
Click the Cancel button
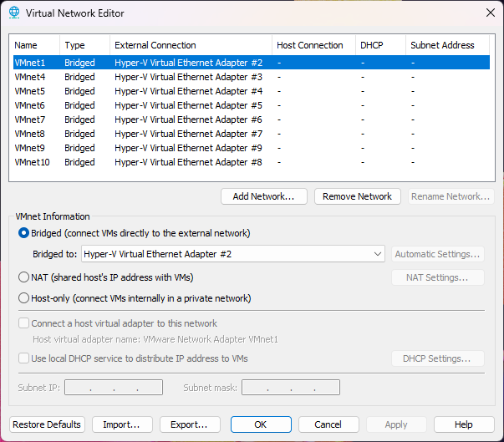(329, 424)
